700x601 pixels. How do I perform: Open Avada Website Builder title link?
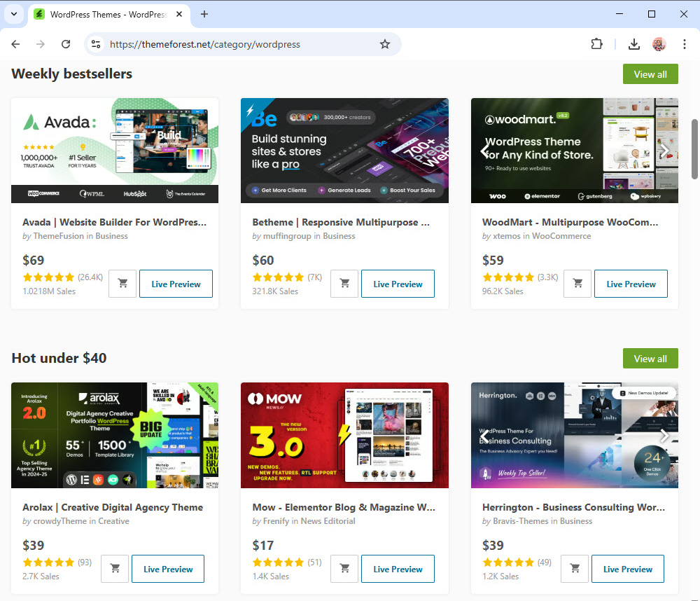point(114,222)
